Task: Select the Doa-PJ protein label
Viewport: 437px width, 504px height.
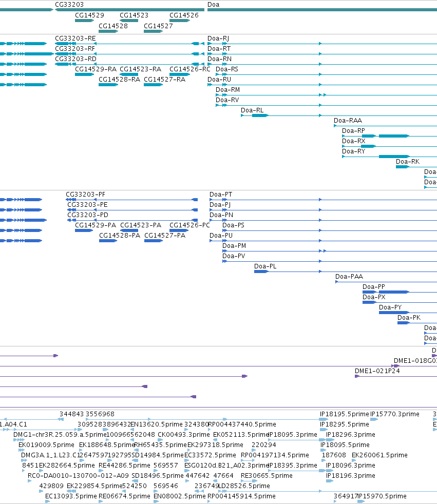Action: [x=220, y=205]
